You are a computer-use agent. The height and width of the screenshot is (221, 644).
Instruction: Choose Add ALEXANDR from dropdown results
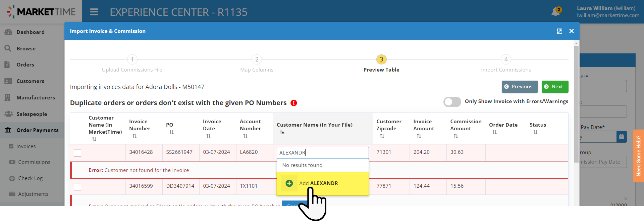tap(319, 183)
